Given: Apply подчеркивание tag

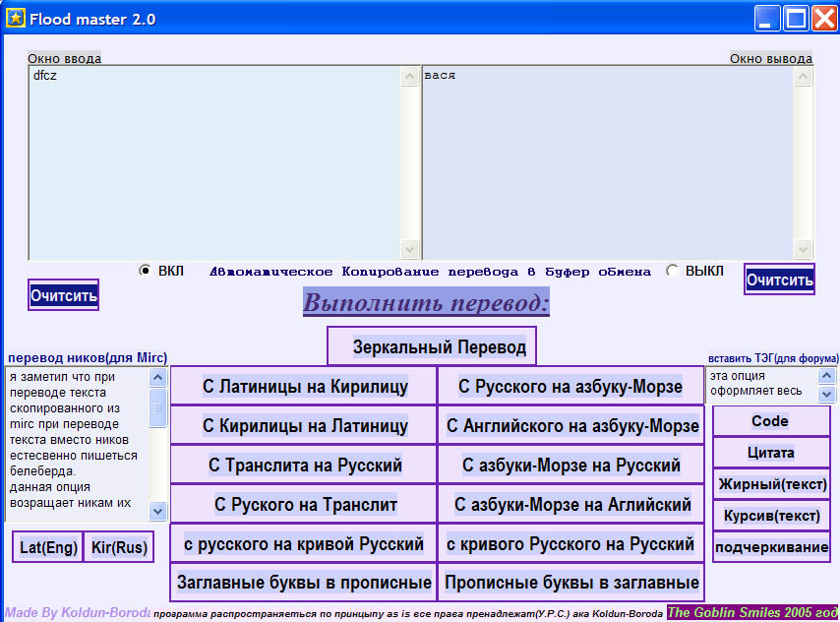Looking at the screenshot, I should coord(771,547).
